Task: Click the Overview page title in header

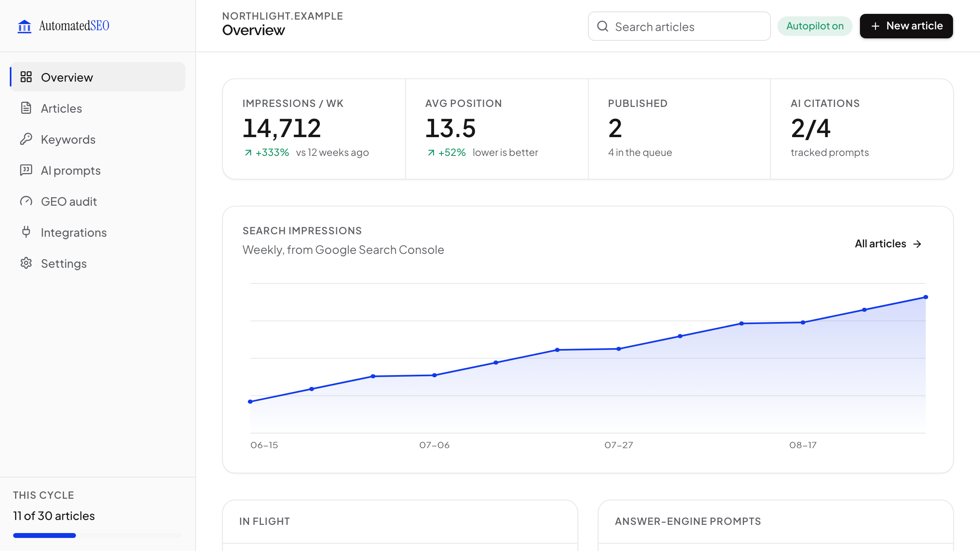Action: 254,30
